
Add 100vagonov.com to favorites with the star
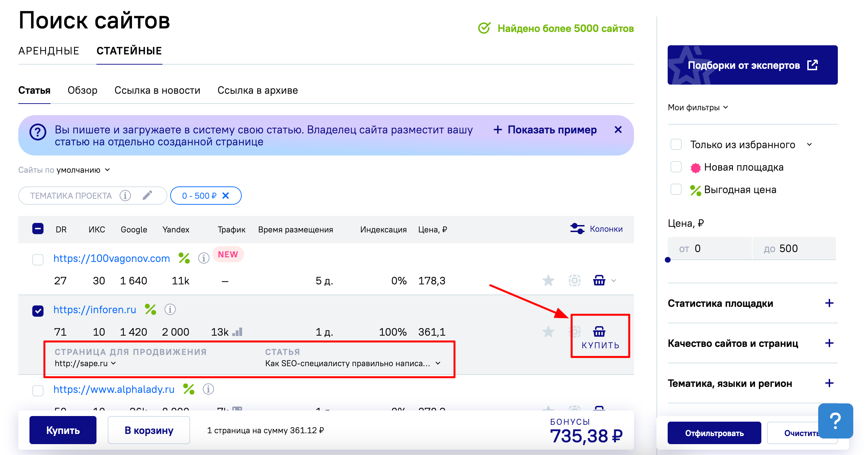[548, 281]
